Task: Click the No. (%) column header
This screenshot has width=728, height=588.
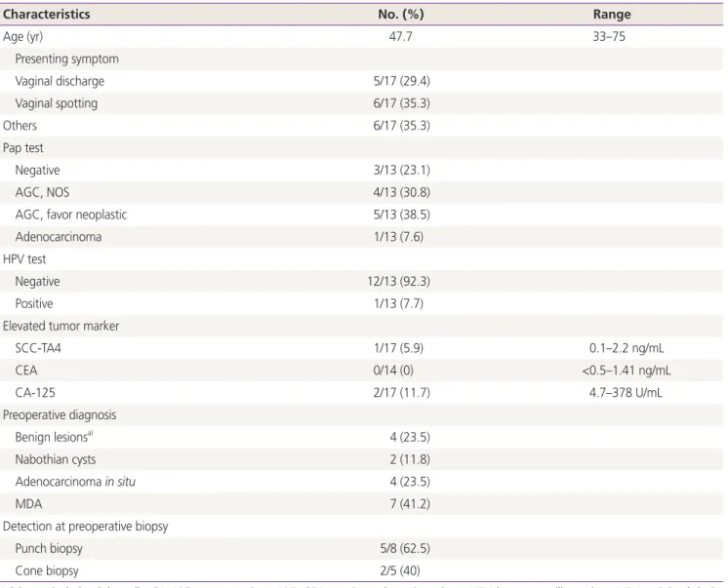Action: click(x=401, y=15)
